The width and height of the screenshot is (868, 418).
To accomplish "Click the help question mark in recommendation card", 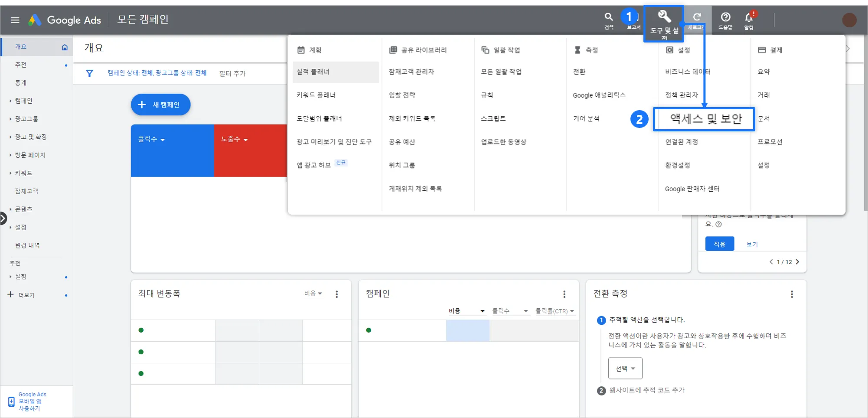I will 718,224.
